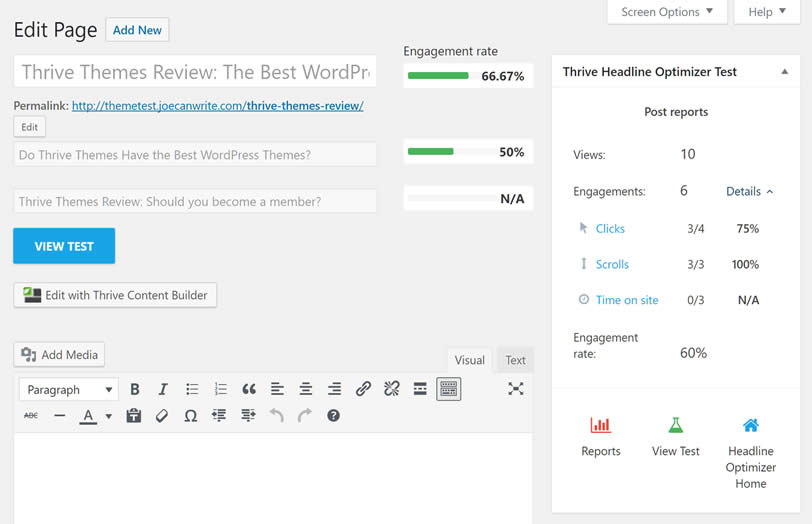Open the Help dropdown tab
The width and height of the screenshot is (812, 524).
(767, 11)
